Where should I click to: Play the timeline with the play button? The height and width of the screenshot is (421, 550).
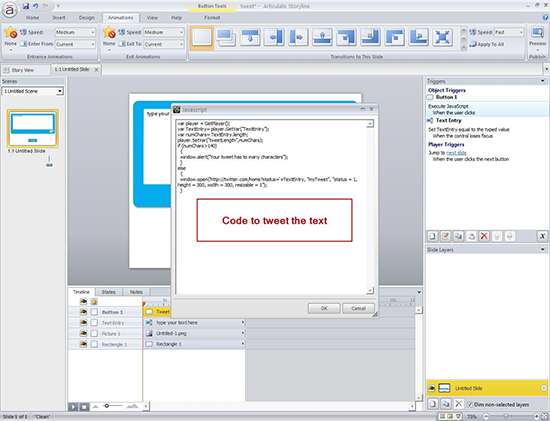tap(73, 407)
